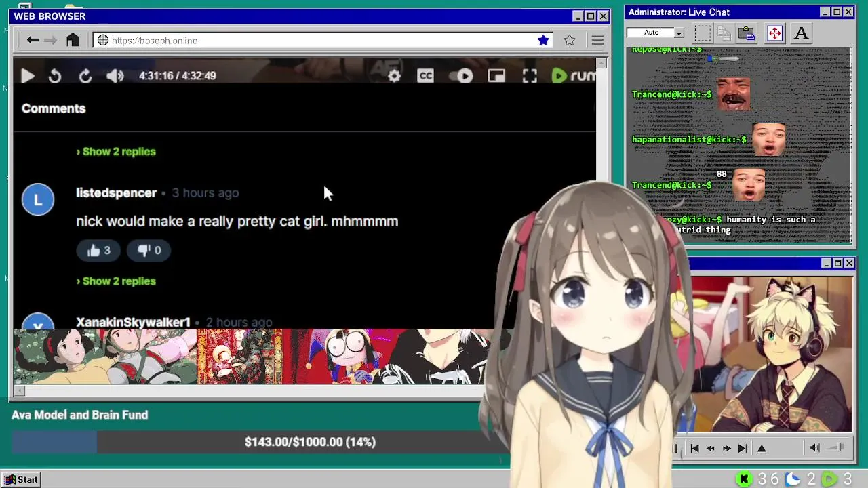
Task: Click the Auto field in Live Chat
Action: pos(651,33)
